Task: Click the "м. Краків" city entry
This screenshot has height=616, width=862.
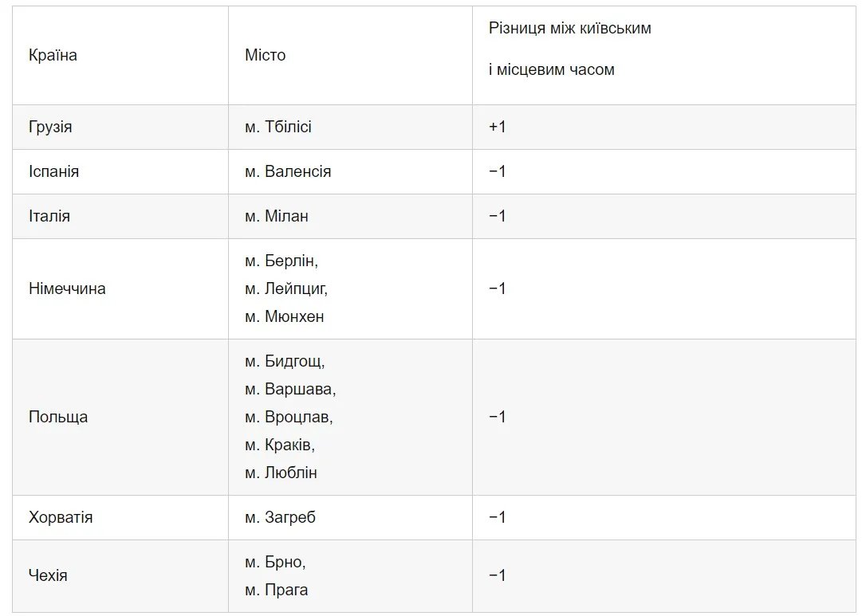Action: coord(280,445)
